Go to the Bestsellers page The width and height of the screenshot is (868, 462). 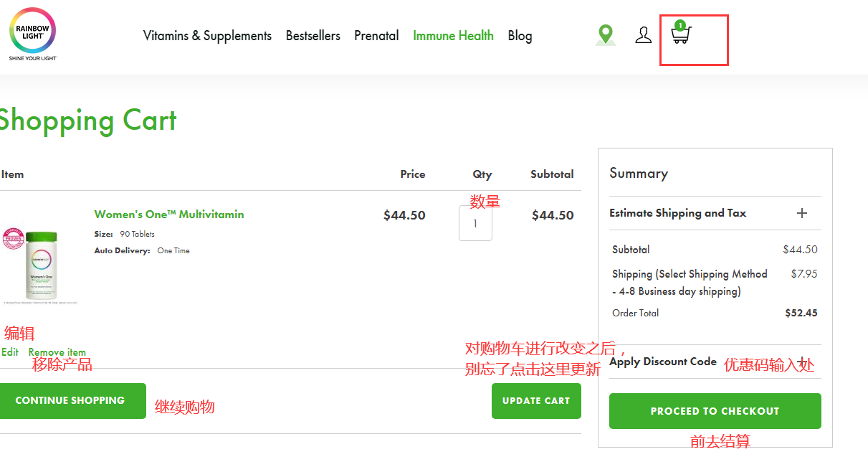pos(313,35)
